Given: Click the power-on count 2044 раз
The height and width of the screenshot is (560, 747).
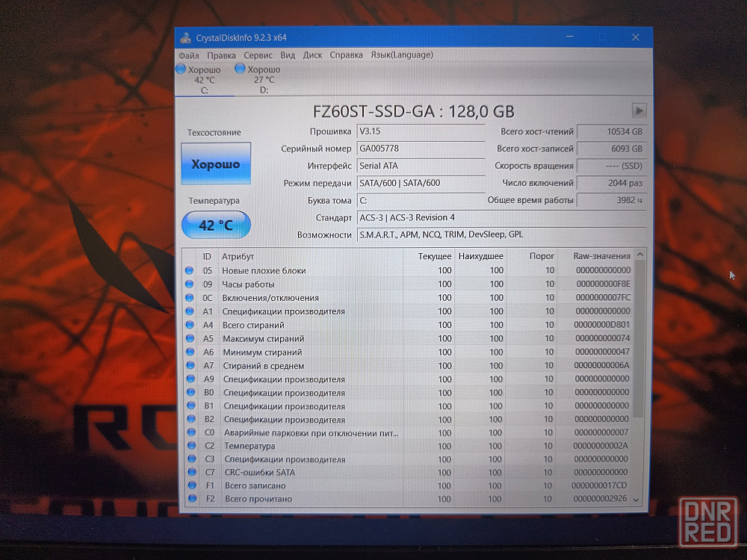Looking at the screenshot, I should [x=612, y=183].
